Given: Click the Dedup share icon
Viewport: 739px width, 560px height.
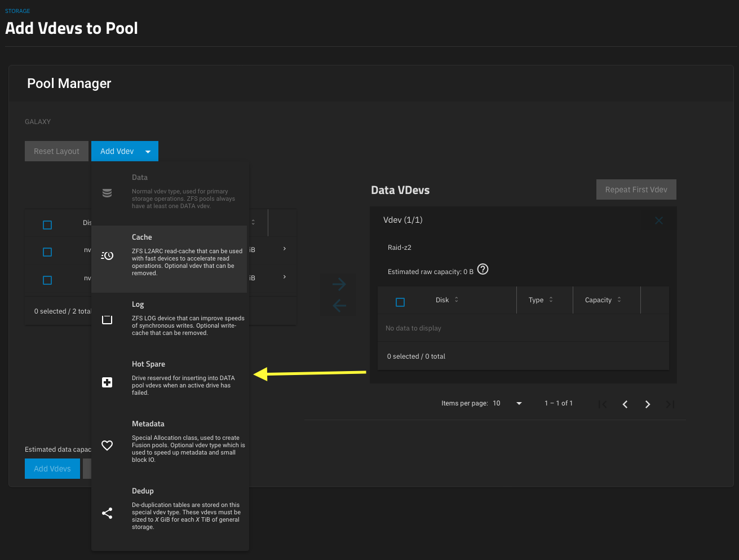Looking at the screenshot, I should [107, 513].
